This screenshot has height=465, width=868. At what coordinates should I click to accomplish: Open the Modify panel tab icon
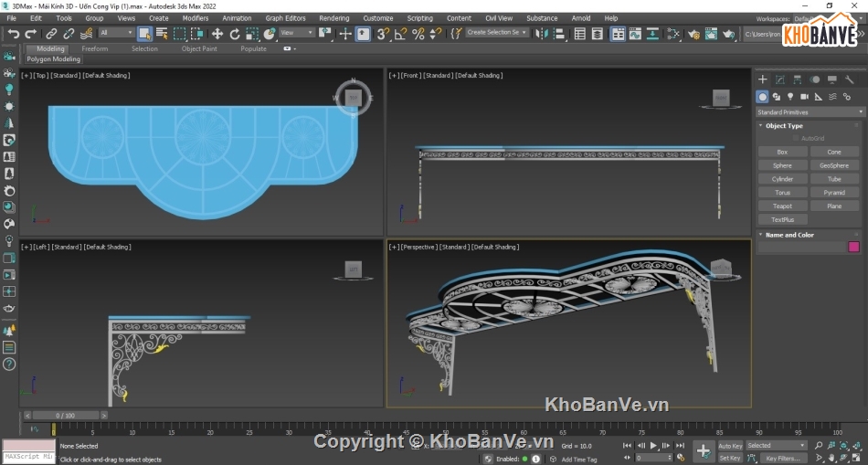780,79
